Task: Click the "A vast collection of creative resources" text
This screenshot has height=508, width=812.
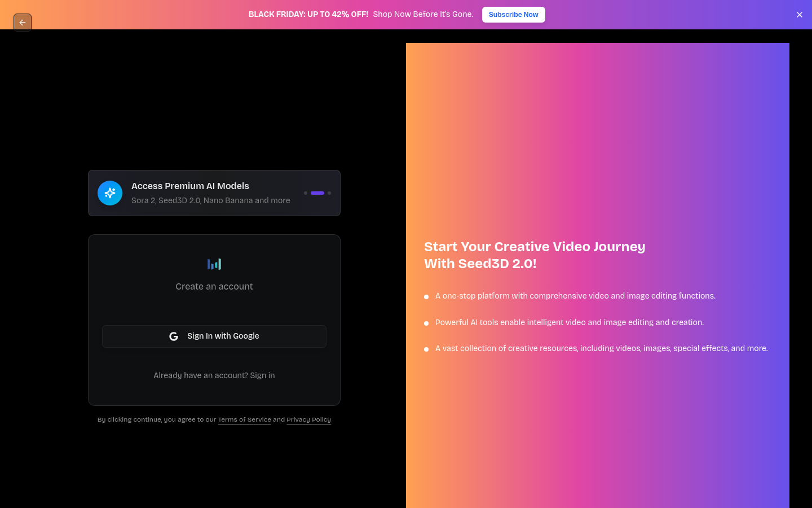Action: pos(602,348)
